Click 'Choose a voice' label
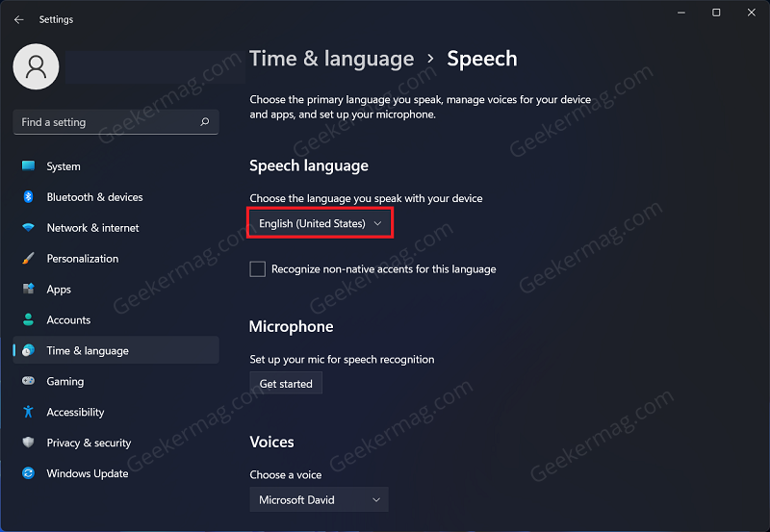The height and width of the screenshot is (532, 770). pos(286,474)
